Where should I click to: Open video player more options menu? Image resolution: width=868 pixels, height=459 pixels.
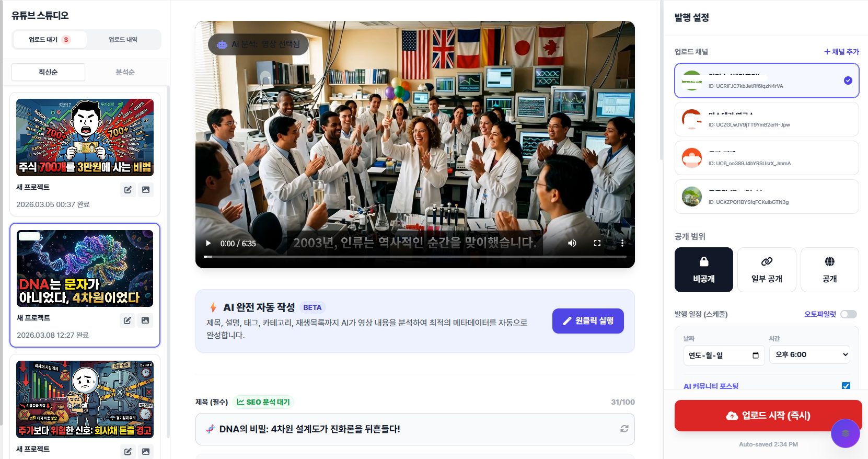[622, 243]
